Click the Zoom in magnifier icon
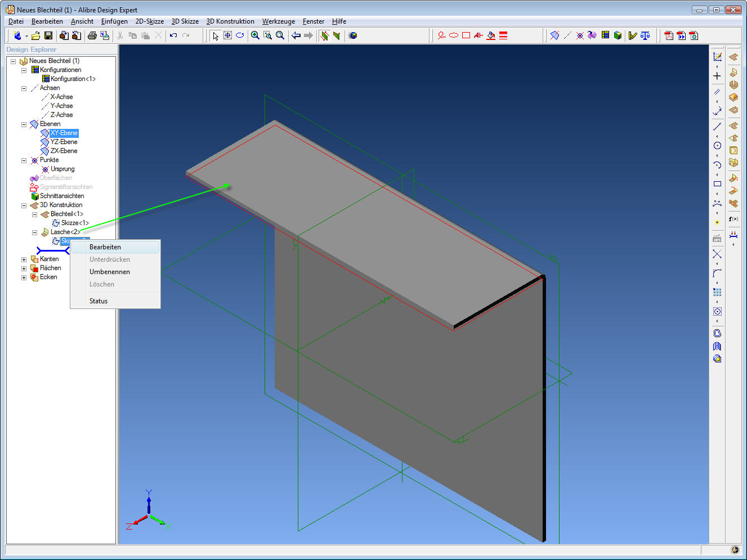Viewport: 747px width, 560px height. point(255,35)
